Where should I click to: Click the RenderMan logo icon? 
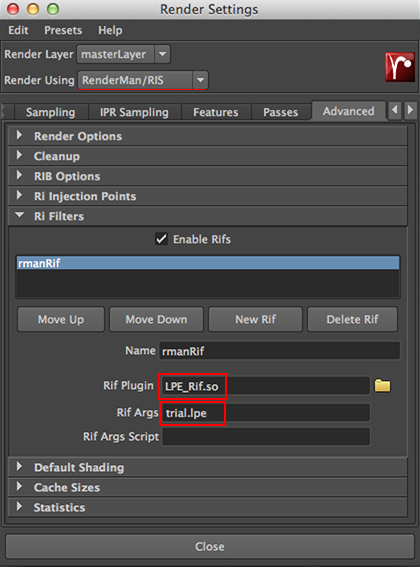tap(400, 67)
